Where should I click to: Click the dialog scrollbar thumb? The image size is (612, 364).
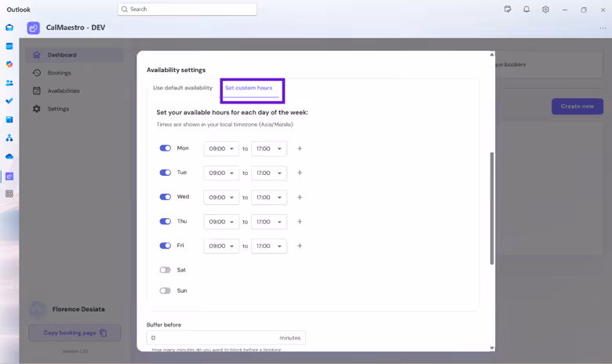(492, 209)
